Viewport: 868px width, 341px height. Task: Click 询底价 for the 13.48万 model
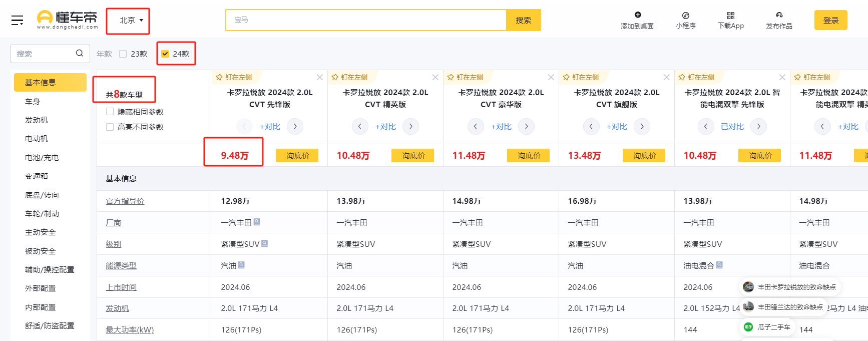[x=644, y=156]
